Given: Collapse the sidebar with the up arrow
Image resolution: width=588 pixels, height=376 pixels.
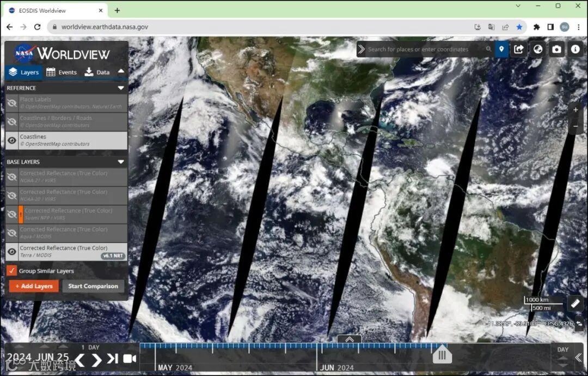Looking at the screenshot, I should point(121,71).
